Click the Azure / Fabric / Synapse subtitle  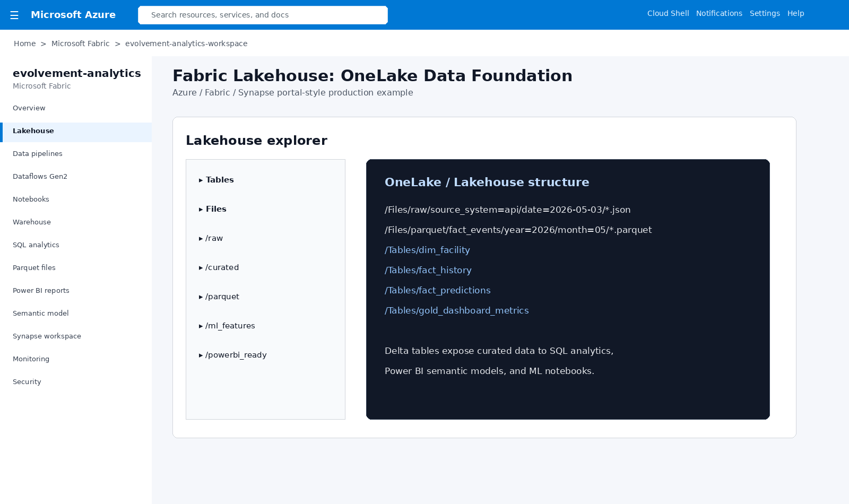293,92
